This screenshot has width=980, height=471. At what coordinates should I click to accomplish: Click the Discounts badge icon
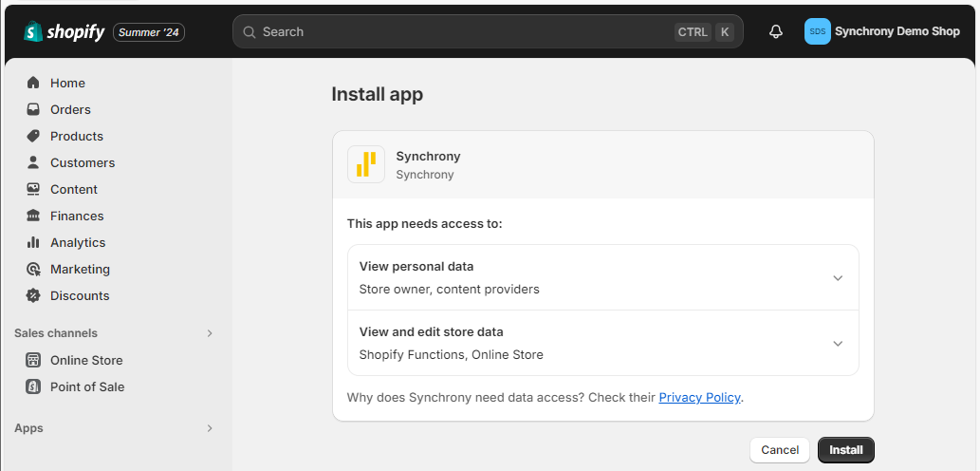(33, 295)
